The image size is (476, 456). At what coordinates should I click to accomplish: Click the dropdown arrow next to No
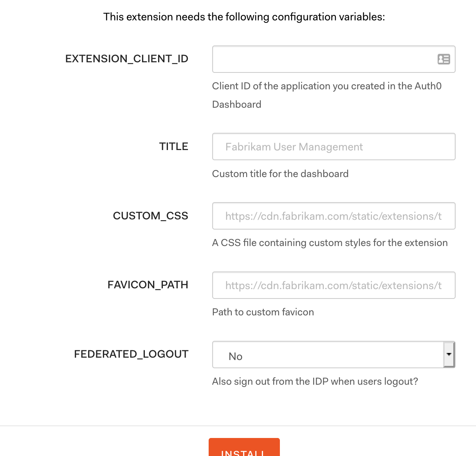[449, 355]
